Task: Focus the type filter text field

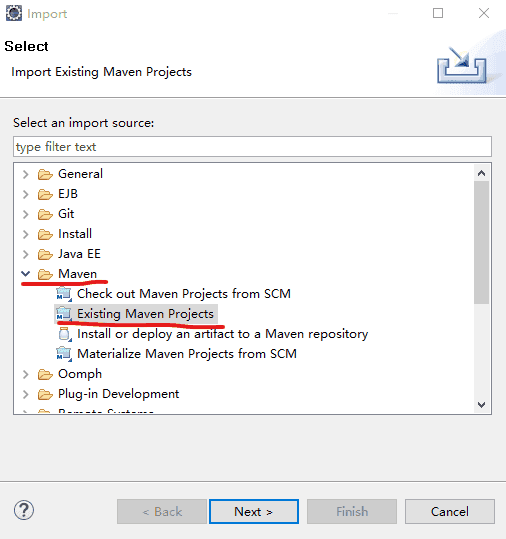Action: point(252,147)
